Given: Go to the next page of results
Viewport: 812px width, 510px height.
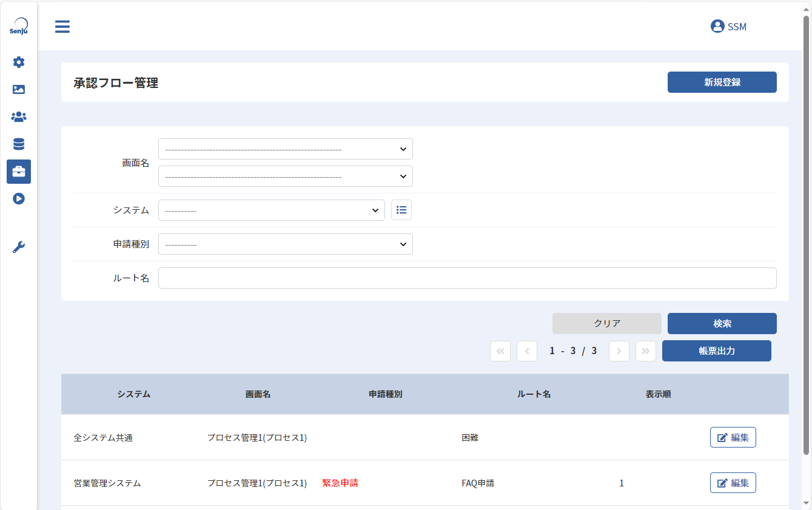Looking at the screenshot, I should [619, 351].
